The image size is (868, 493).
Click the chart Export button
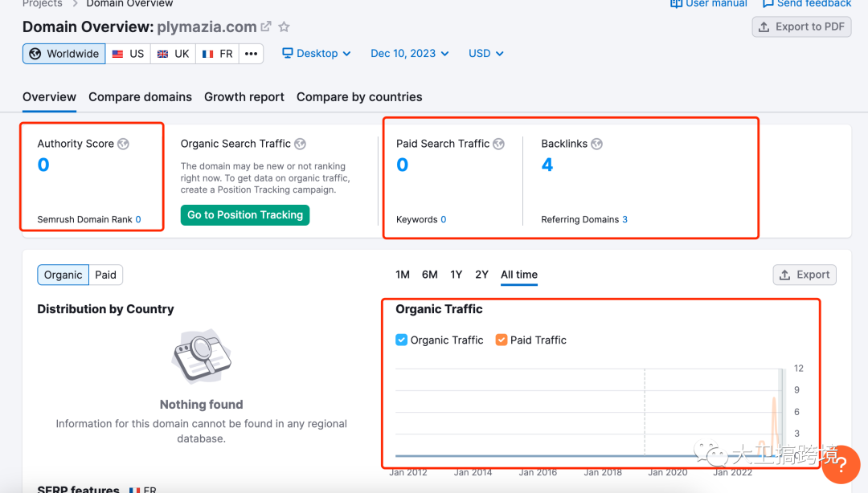805,275
